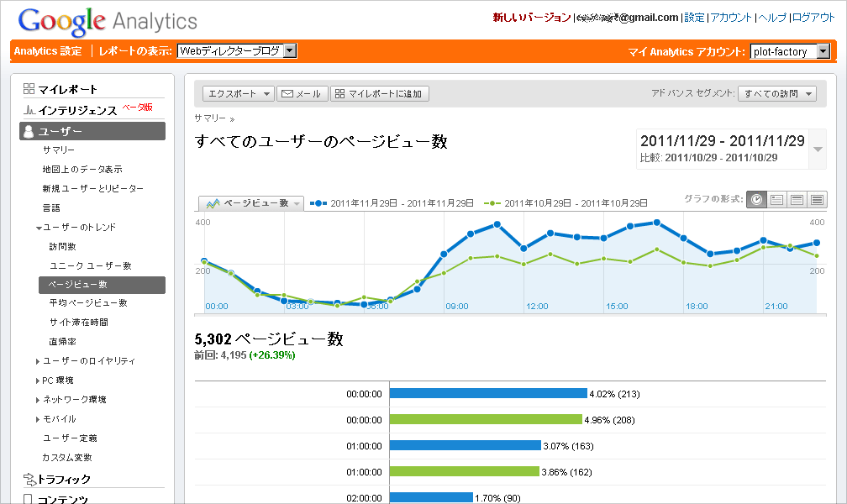
Task: Open マイ Analytics アカウント selector
Action: [790, 51]
